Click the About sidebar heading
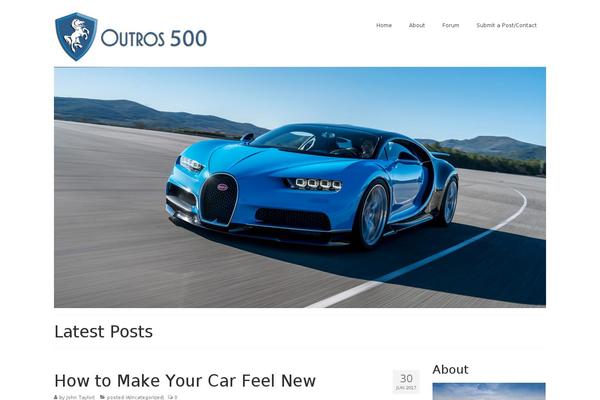600x400 pixels. tap(450, 369)
